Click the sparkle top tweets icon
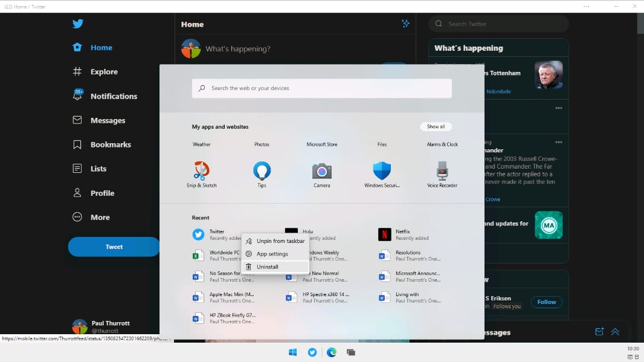The width and height of the screenshot is (644, 362). click(x=405, y=24)
